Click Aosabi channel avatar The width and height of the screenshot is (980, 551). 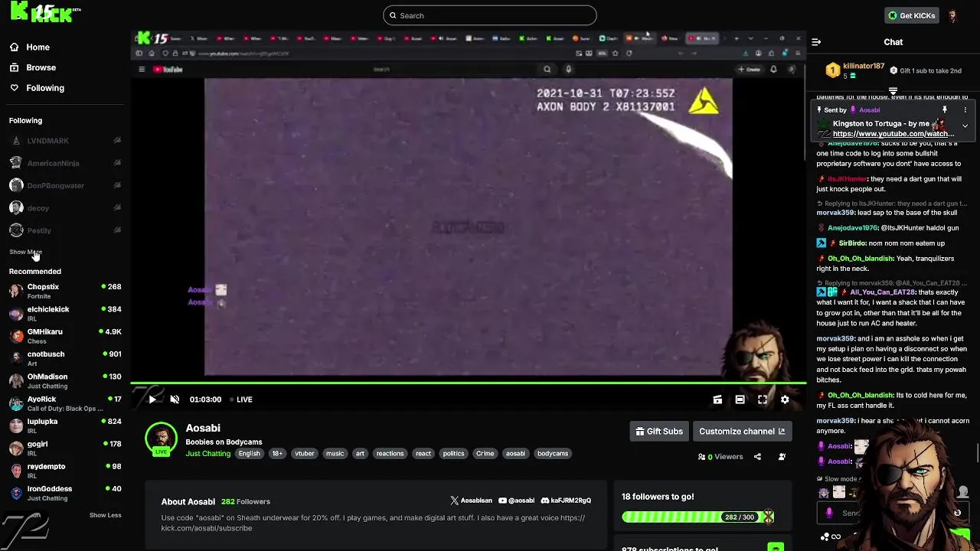[161, 439]
